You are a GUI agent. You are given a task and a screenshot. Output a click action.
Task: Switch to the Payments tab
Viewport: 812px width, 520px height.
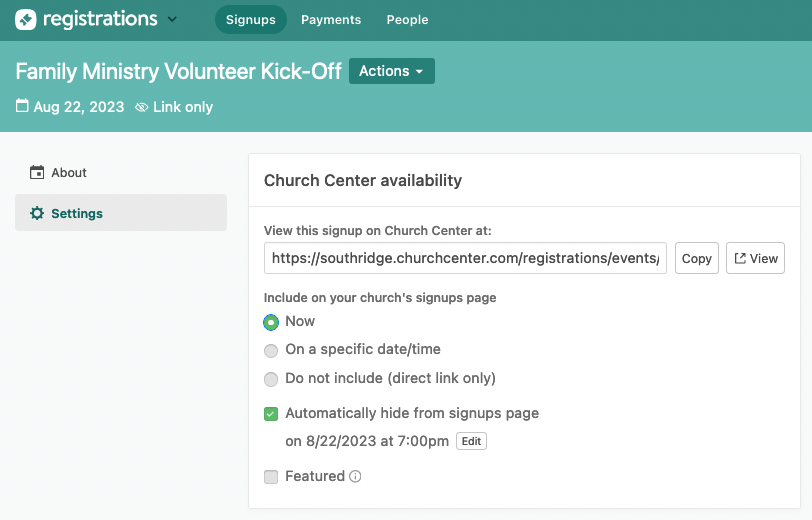[x=331, y=20]
